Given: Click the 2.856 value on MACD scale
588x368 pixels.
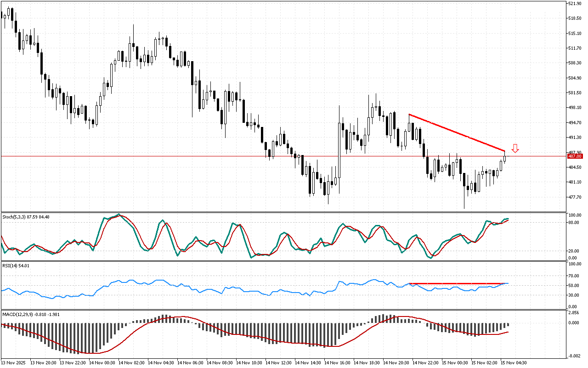Looking at the screenshot, I should point(574,313).
